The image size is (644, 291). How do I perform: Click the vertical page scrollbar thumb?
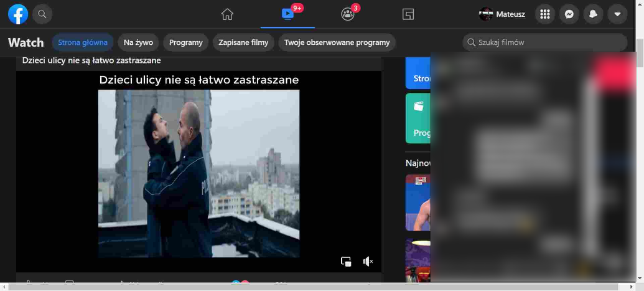pos(640,53)
